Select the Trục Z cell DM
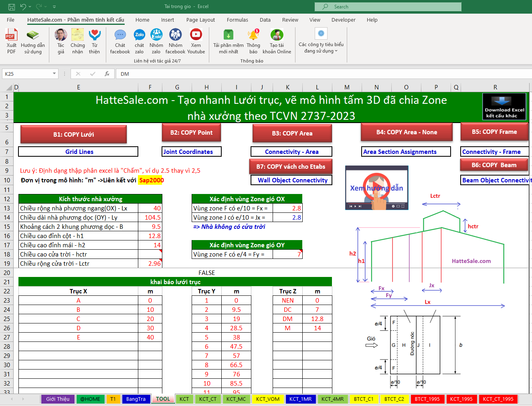The height and width of the screenshot is (406, 532). coord(287,319)
